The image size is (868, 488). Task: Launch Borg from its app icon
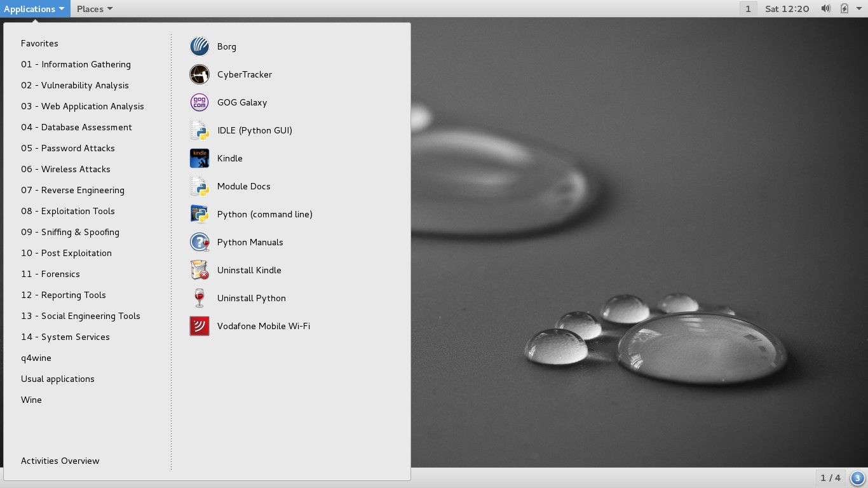tap(200, 46)
